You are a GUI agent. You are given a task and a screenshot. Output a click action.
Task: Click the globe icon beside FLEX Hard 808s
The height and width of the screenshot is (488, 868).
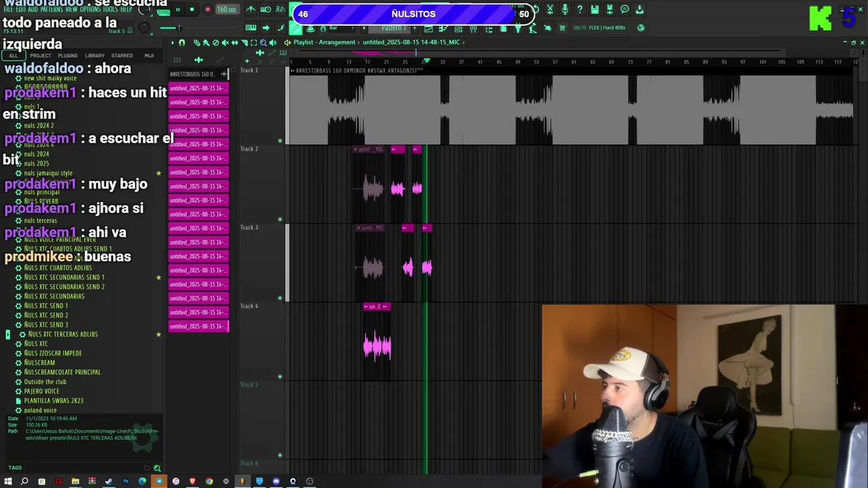click(641, 28)
